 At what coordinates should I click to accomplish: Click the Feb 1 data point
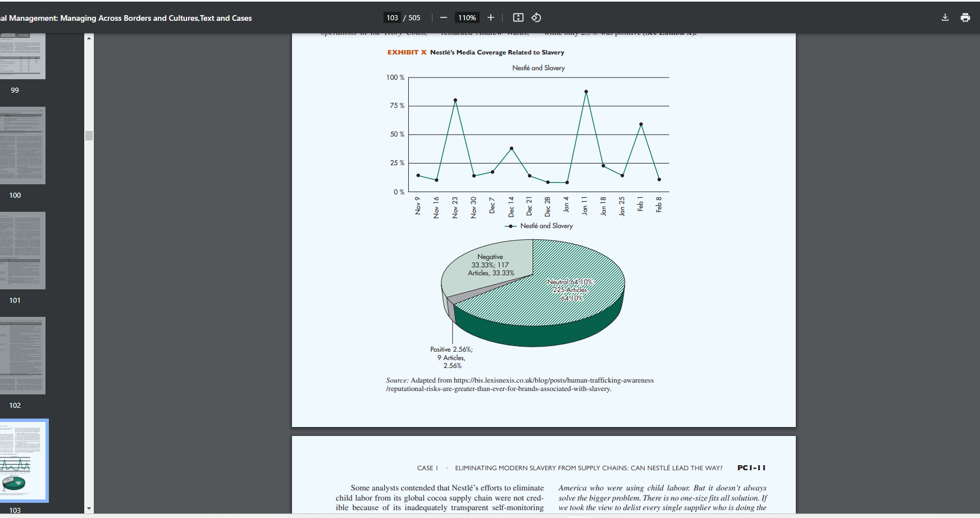point(641,124)
